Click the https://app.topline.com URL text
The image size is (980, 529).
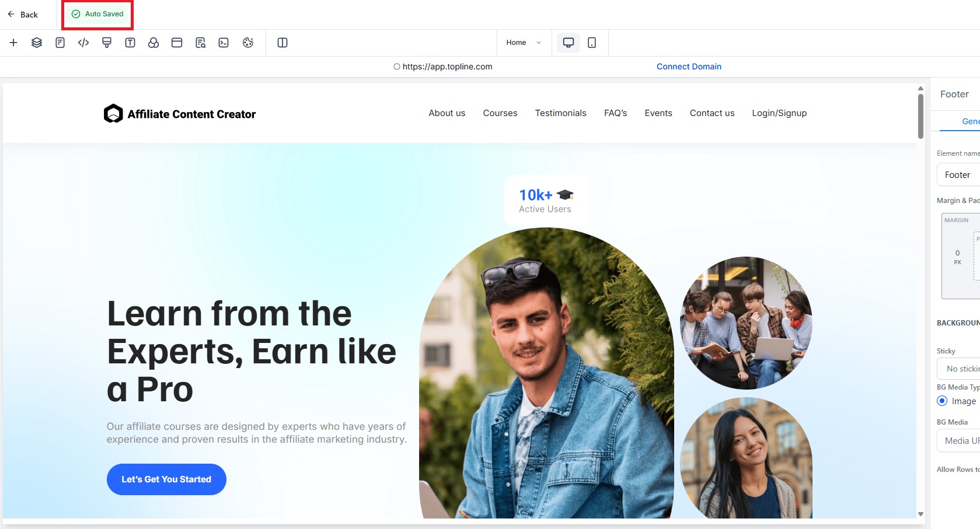click(447, 66)
